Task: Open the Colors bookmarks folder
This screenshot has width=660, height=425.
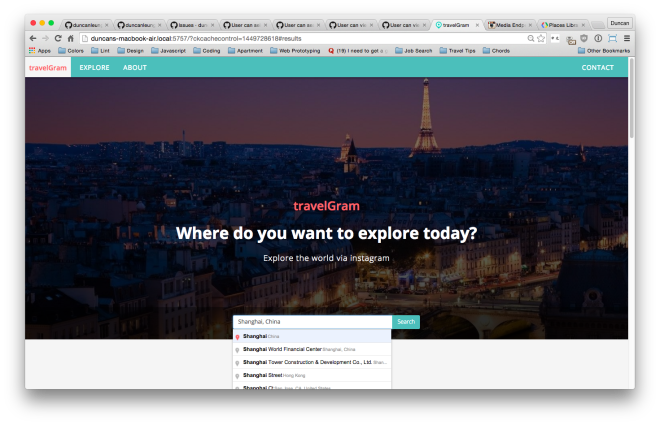Action: (71, 50)
